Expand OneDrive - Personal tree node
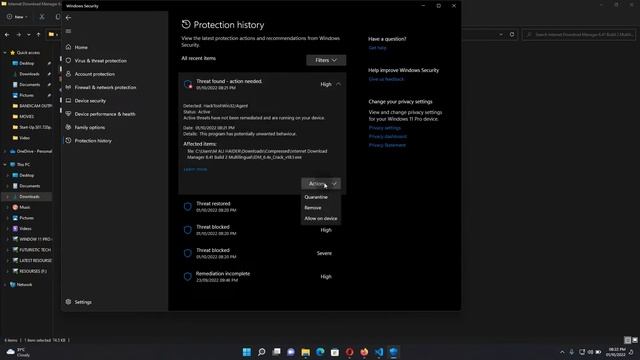 [5, 151]
